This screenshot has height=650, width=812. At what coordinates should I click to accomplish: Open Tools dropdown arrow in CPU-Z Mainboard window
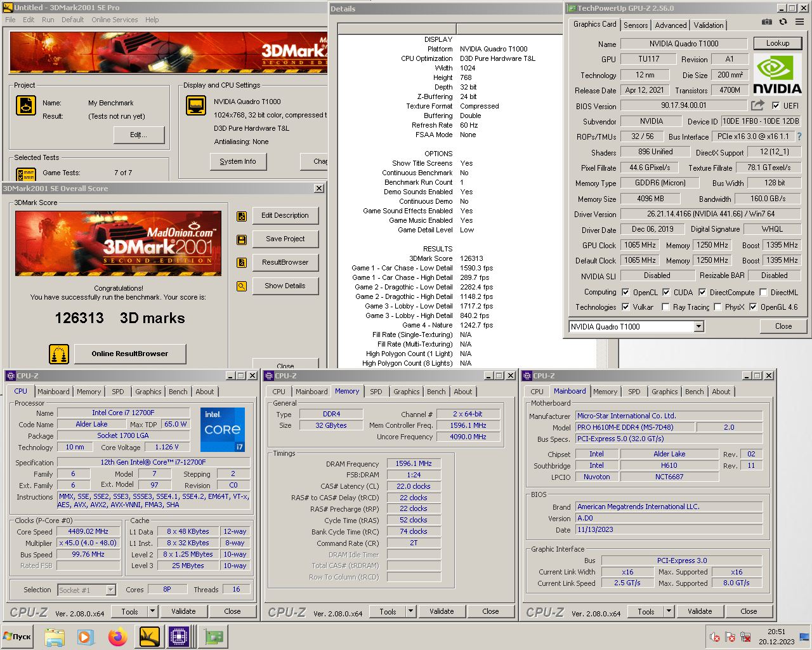point(669,612)
